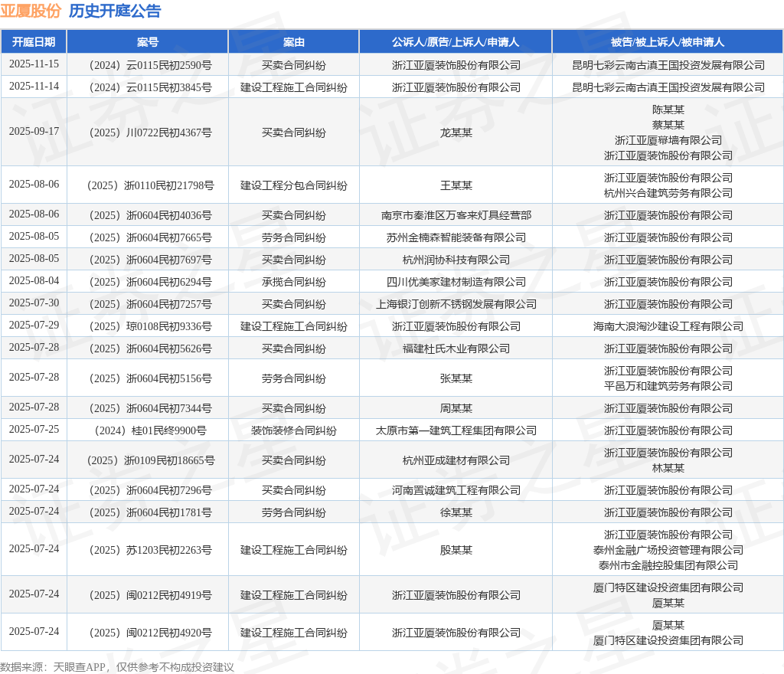Click defendant 平邑万和建筑劳务有限公司
The width and height of the screenshot is (784, 674).
pyautogui.click(x=668, y=386)
